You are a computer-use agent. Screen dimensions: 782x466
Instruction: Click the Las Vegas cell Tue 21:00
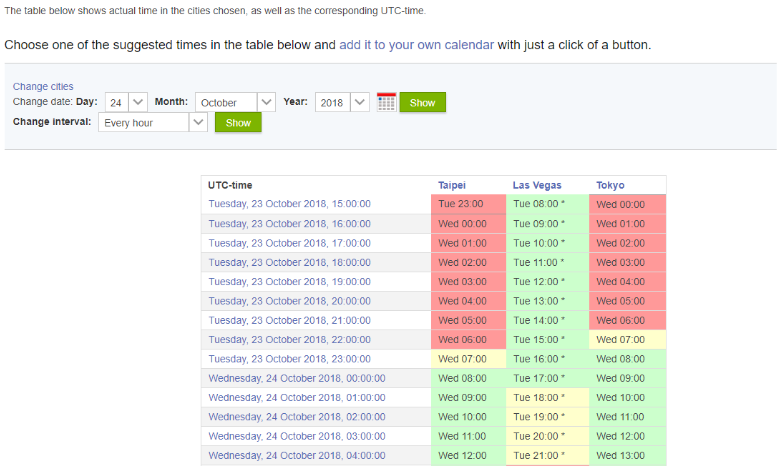point(547,456)
